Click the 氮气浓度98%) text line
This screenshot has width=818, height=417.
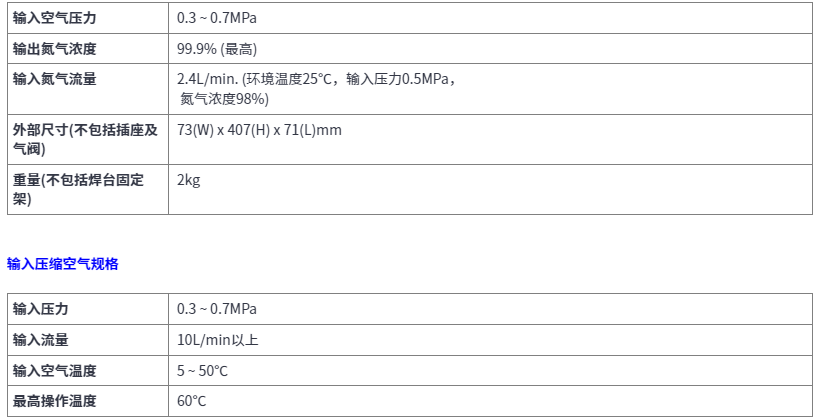224,98
